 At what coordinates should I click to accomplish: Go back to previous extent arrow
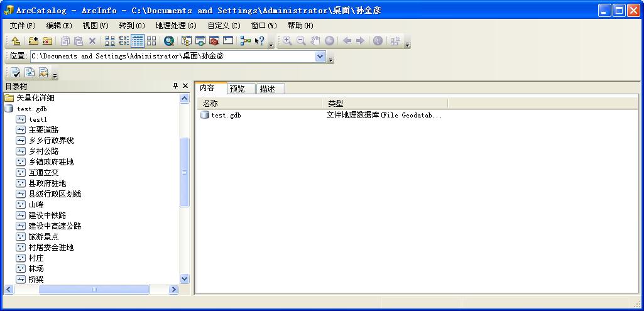347,41
